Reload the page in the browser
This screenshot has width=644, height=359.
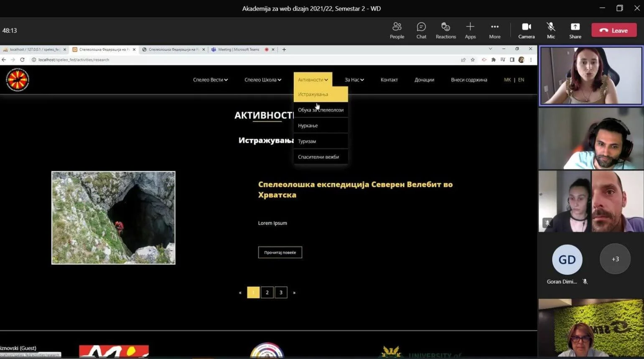pos(23,60)
